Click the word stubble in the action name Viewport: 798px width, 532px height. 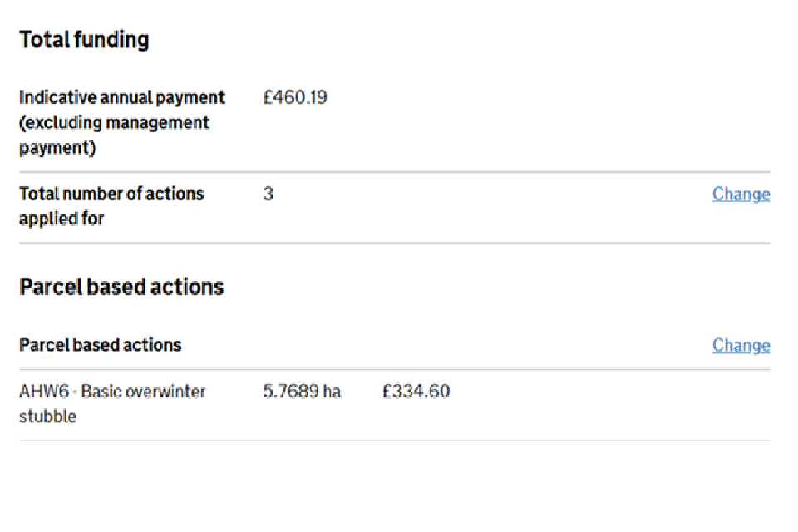tap(47, 416)
